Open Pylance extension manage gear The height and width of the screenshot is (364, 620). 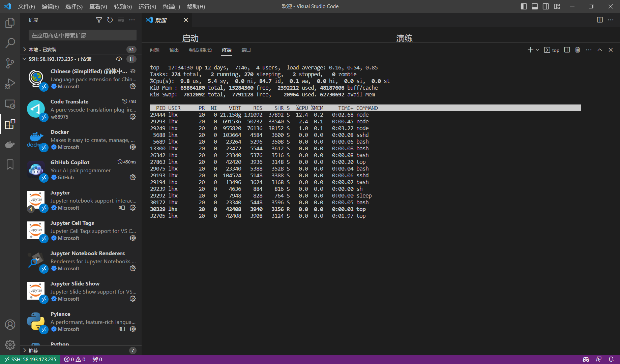pyautogui.click(x=133, y=329)
